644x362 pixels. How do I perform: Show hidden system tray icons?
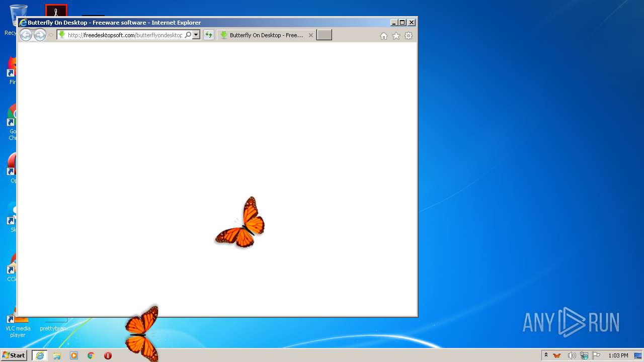pyautogui.click(x=546, y=355)
